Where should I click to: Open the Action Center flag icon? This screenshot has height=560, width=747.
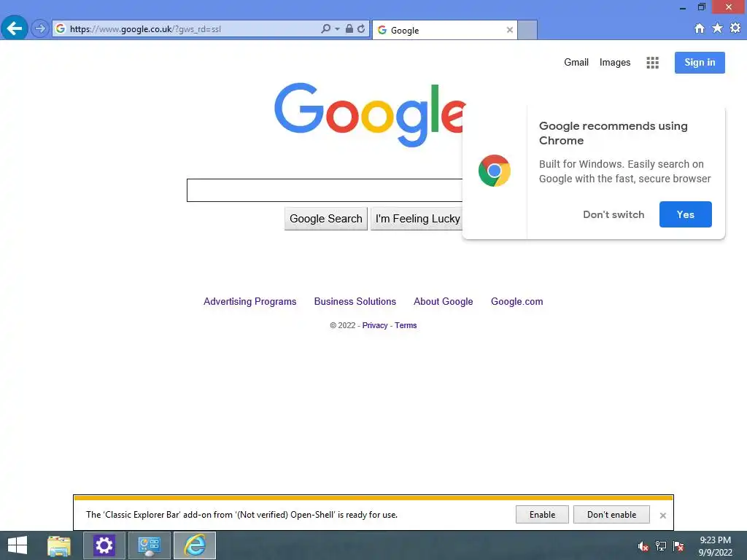pos(678,546)
